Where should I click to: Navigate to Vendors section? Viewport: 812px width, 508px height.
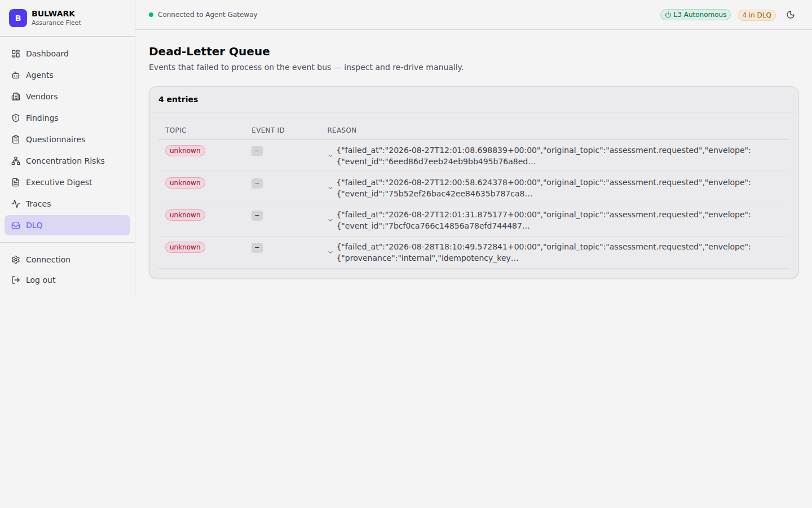point(67,97)
